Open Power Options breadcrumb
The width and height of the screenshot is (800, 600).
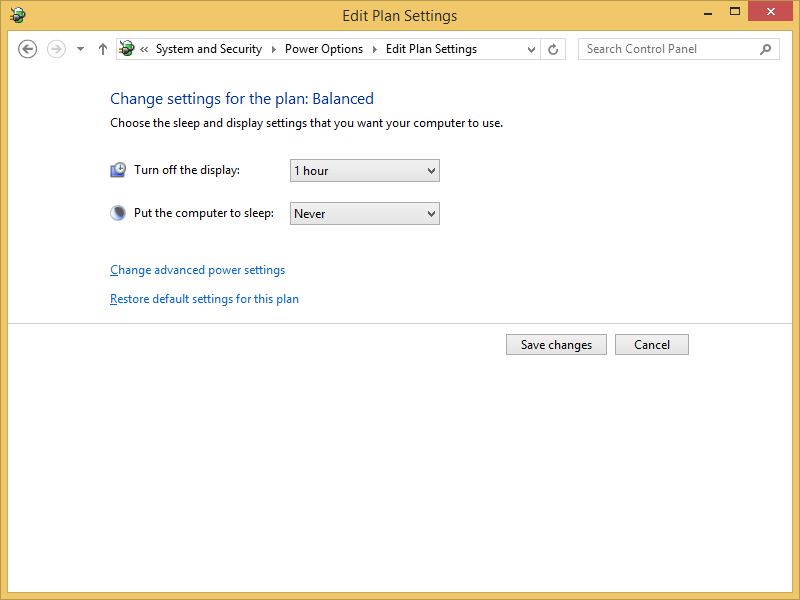324,49
